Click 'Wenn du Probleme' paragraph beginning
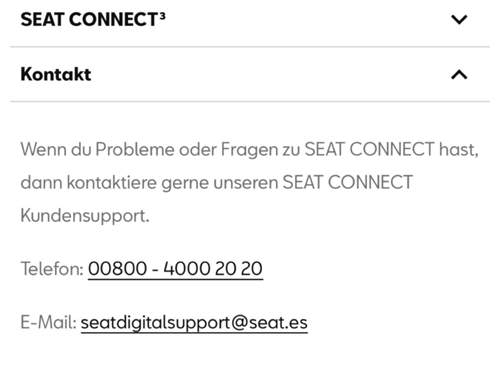 [97, 149]
